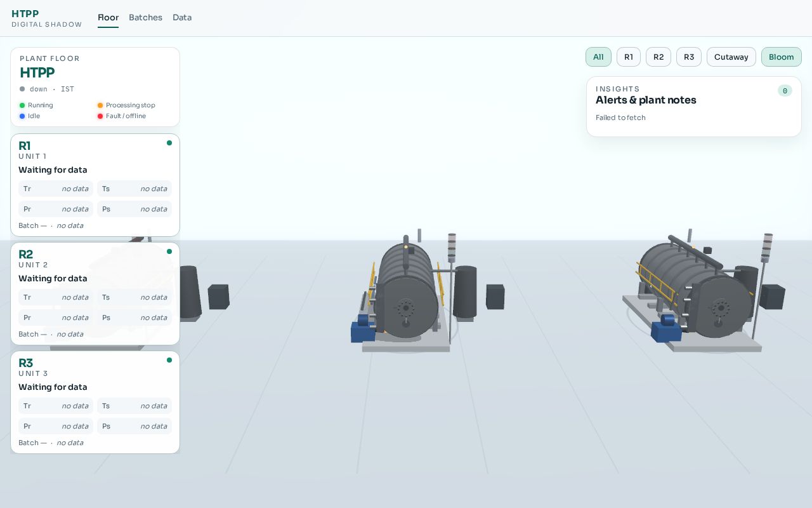The image size is (812, 508).
Task: Focus the camera on R2
Action: click(x=658, y=57)
